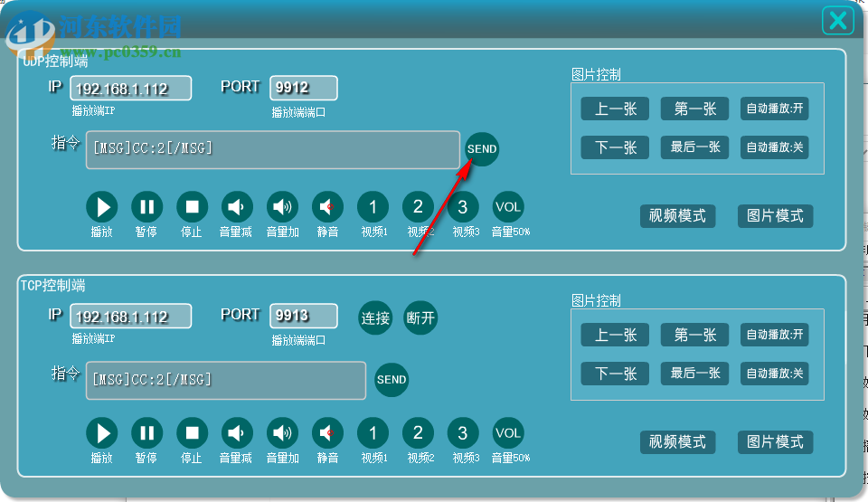Viewport: 868px width, 502px height.
Task: Go to first picture (第一张) in TCP panel
Action: (x=694, y=335)
